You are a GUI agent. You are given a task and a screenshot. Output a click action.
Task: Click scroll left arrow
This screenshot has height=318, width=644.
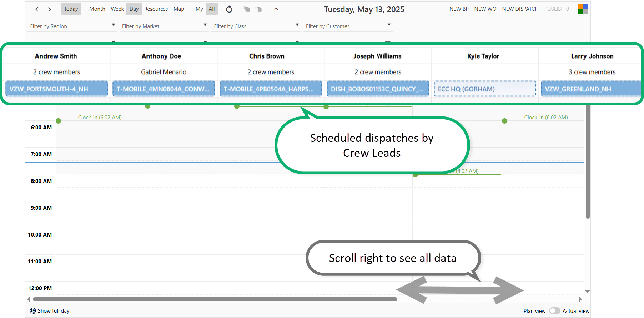tap(28, 299)
